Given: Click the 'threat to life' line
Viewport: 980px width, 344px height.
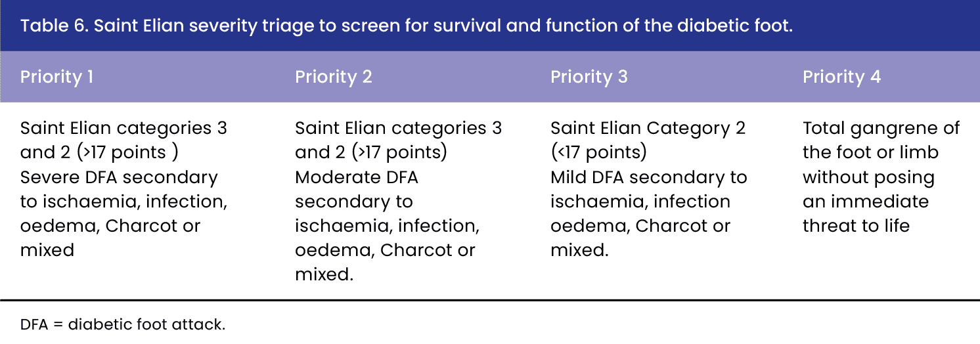Looking at the screenshot, I should [857, 226].
